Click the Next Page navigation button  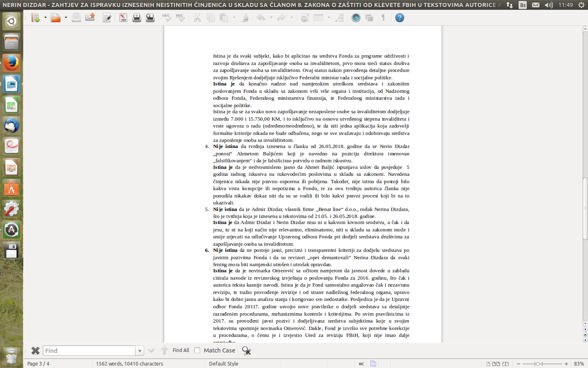[x=585, y=340]
